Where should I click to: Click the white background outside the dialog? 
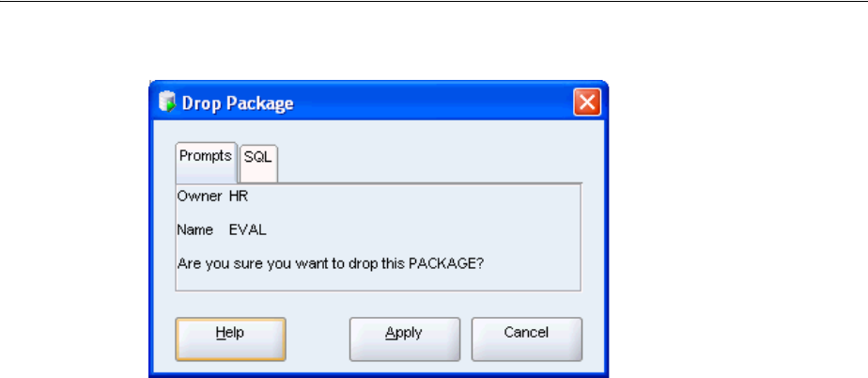tap(736, 194)
